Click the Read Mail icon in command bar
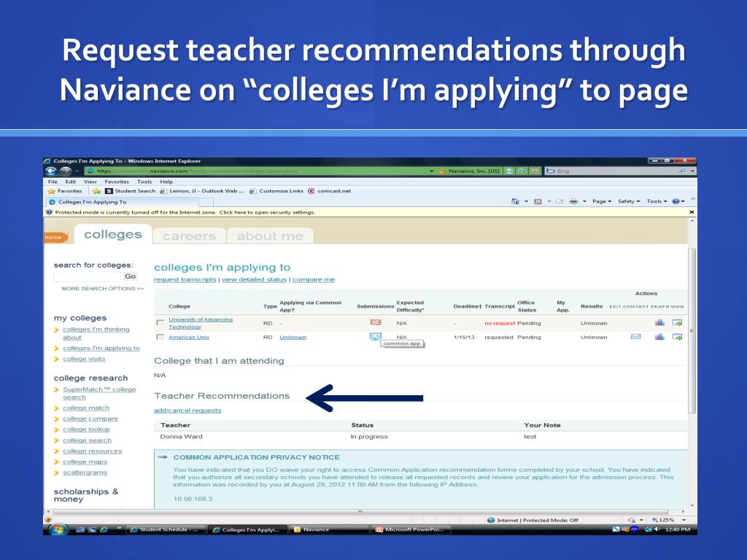The width and height of the screenshot is (747, 560). (560, 201)
